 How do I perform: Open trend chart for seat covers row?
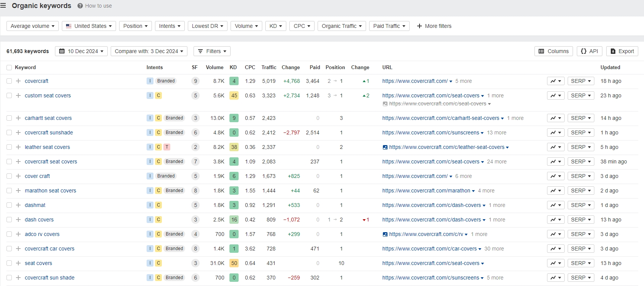coord(555,263)
